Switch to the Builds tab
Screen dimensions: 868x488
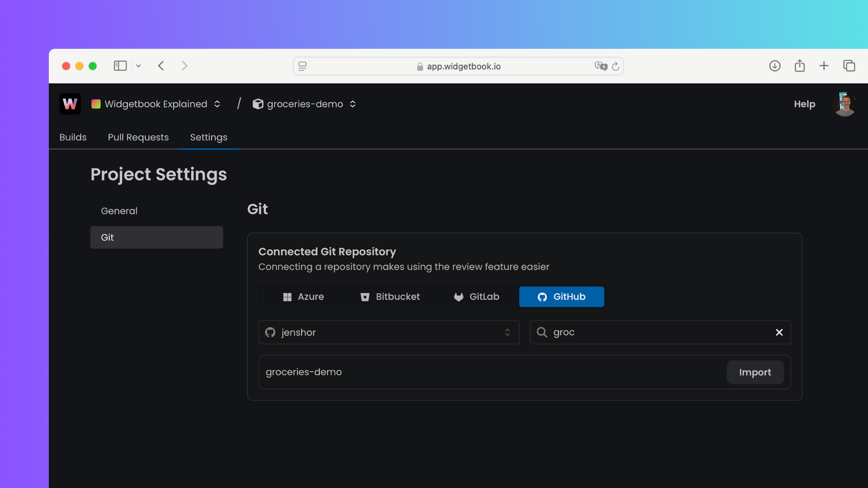[73, 137]
